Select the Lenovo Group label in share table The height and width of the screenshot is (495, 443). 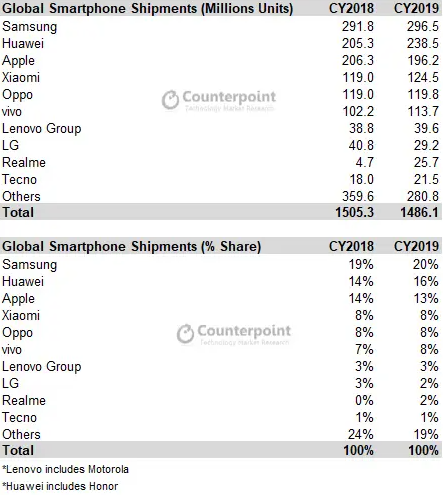(x=42, y=367)
